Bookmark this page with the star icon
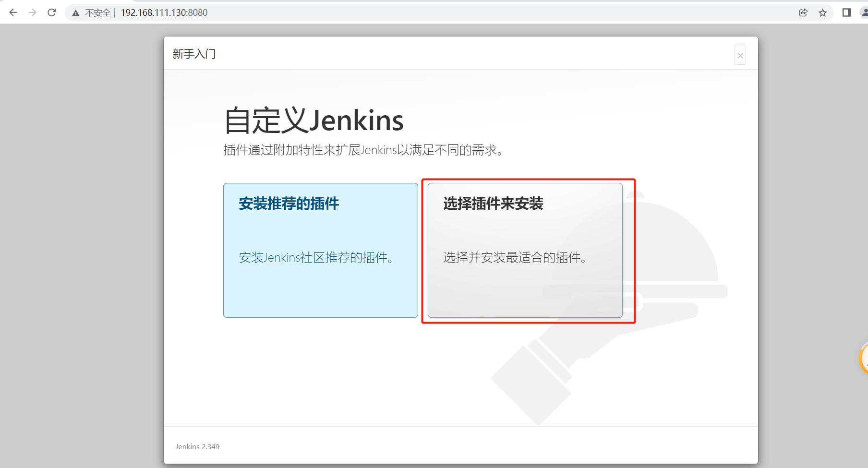The width and height of the screenshot is (868, 468). [x=823, y=12]
